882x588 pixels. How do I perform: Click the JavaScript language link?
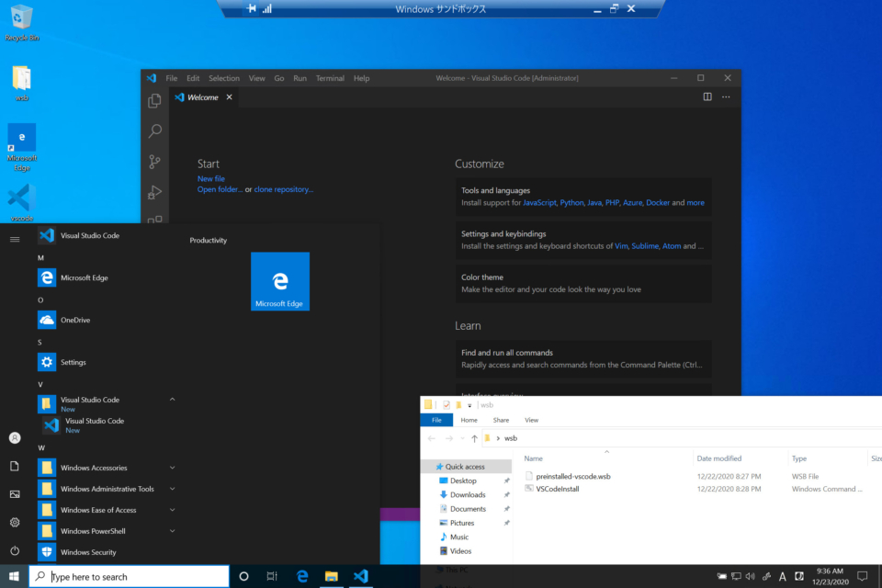click(x=539, y=202)
